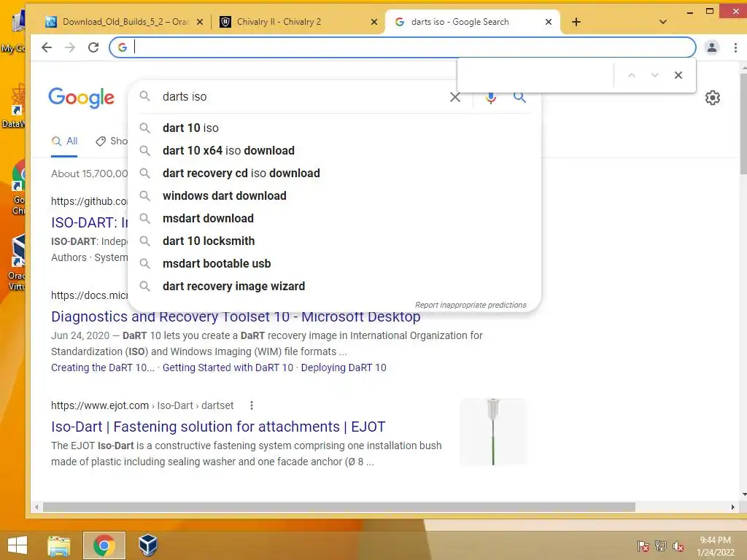The image size is (747, 560).
Task: Open 'Diagnostics and Recovery Toolset 10' result
Action: pyautogui.click(x=236, y=317)
